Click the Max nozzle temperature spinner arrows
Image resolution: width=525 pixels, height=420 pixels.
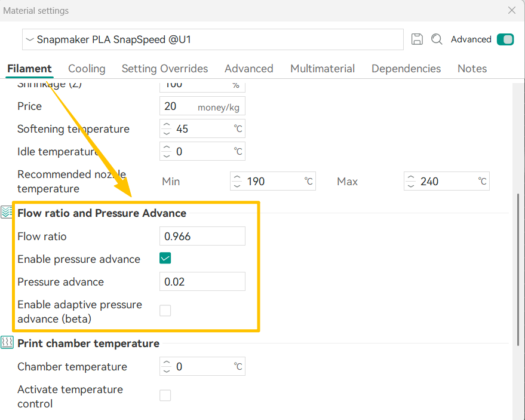point(411,182)
